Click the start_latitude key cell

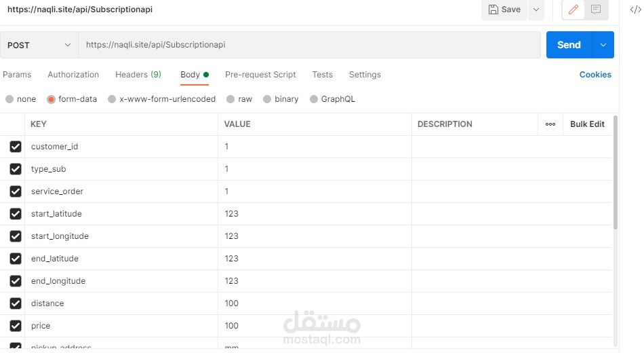121,214
